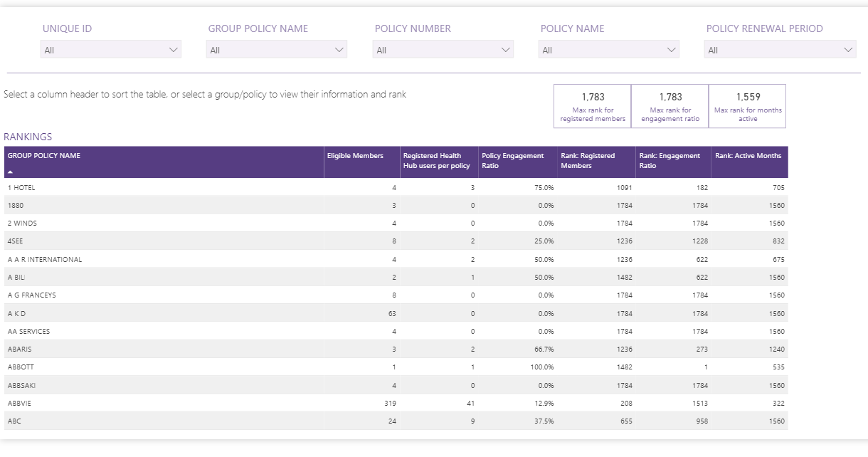Select the 2 WINDS row
This screenshot has height=457, width=868.
click(x=396, y=223)
